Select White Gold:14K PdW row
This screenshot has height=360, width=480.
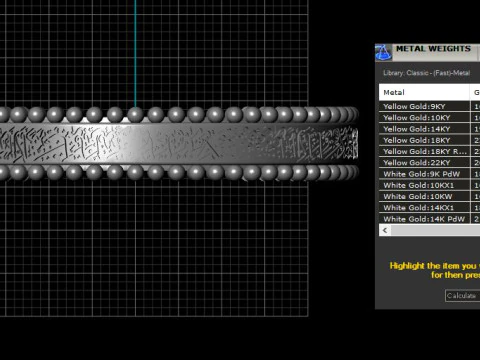429,219
